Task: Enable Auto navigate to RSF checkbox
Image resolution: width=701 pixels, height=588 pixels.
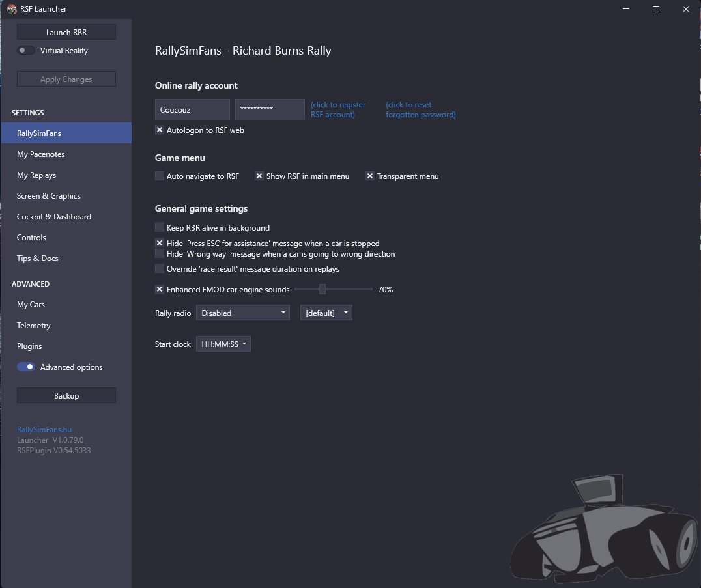Action: pos(160,176)
